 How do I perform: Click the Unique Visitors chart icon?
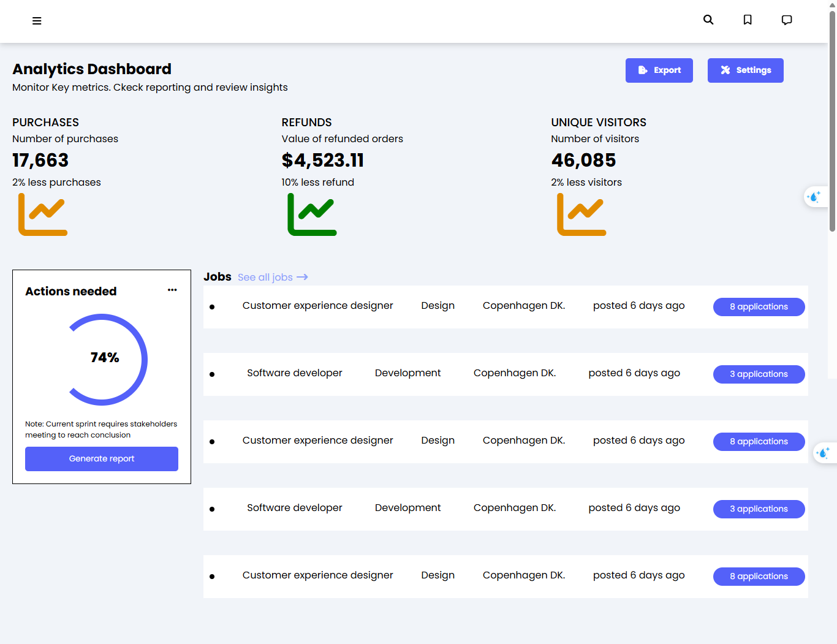581,214
